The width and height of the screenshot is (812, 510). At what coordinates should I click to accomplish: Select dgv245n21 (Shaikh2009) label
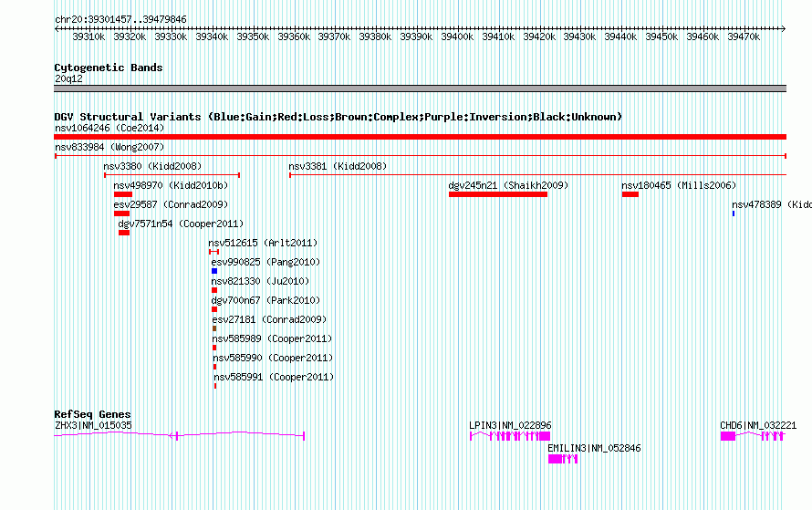pos(508,185)
